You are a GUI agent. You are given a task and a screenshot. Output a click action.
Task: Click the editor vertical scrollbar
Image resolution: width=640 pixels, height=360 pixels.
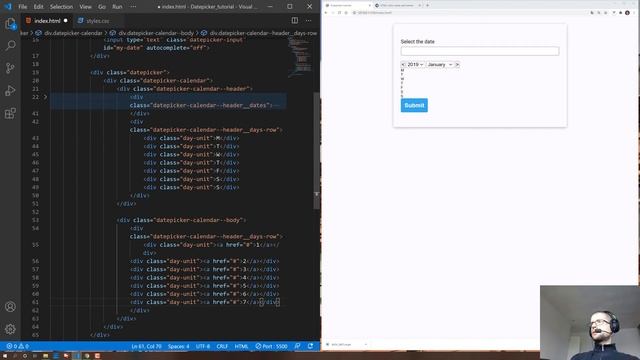click(x=317, y=151)
